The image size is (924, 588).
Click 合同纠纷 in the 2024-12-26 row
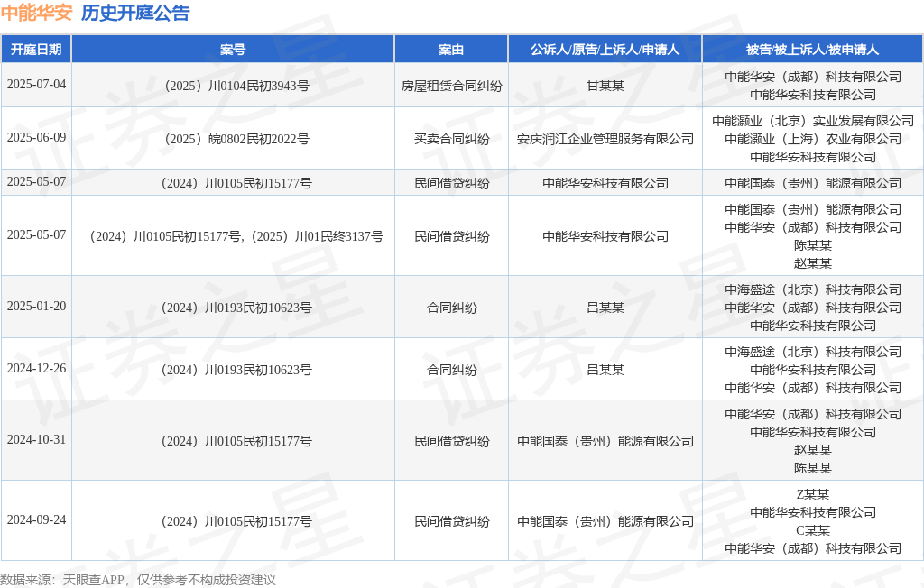451,370
